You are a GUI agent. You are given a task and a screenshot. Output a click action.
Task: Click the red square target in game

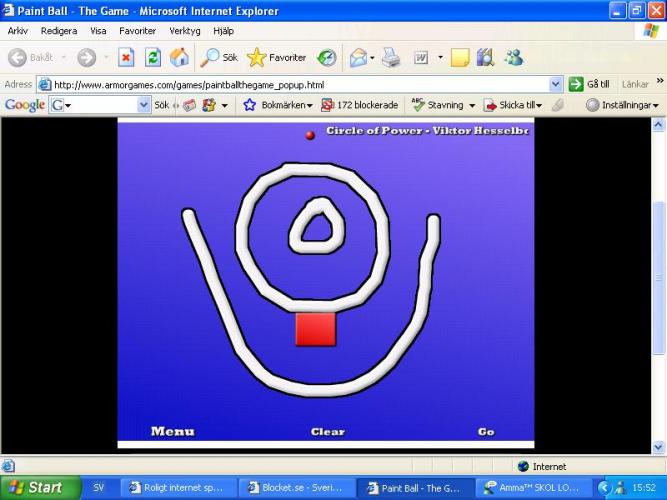(x=315, y=329)
